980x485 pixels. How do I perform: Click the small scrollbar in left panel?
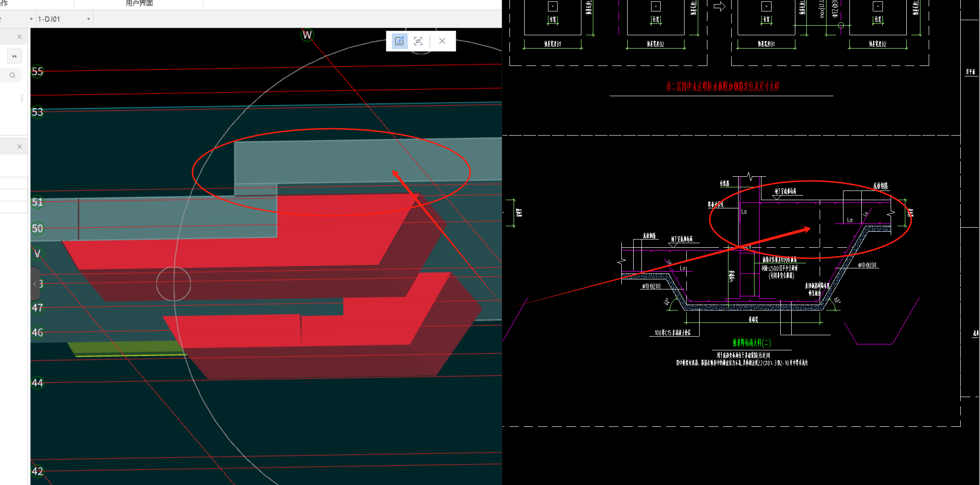tap(22, 98)
